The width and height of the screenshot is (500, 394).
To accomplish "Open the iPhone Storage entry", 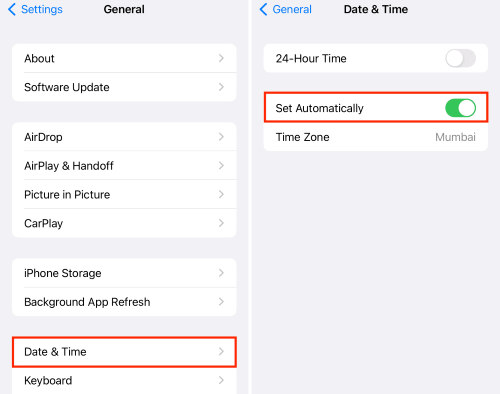I will pos(124,273).
